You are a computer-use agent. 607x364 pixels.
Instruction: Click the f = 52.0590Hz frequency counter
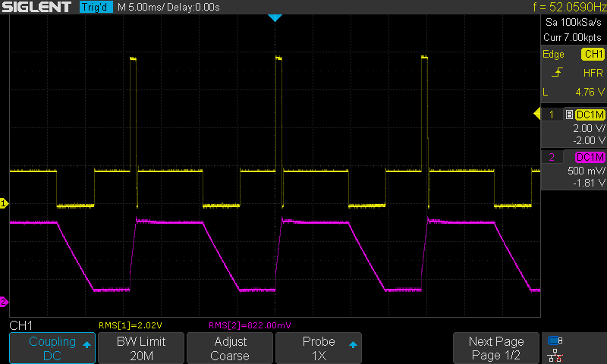pos(570,7)
